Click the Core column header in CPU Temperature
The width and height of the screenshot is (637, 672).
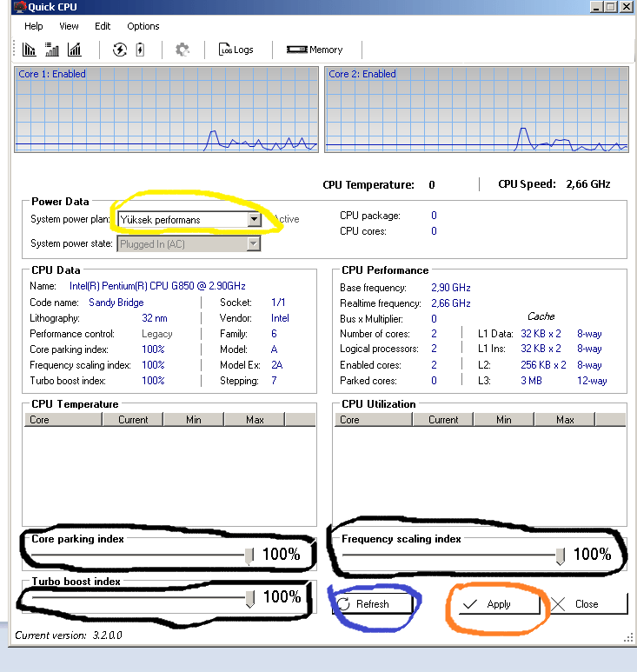(63, 420)
